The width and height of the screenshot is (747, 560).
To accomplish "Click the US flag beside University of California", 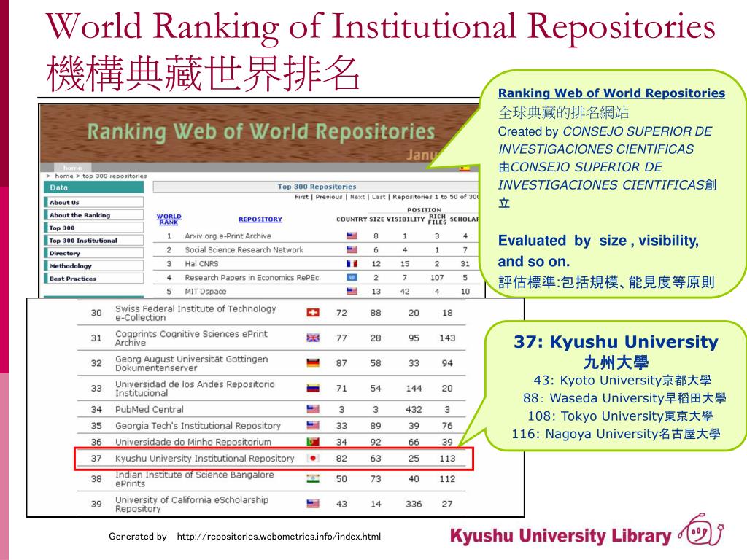I will [312, 504].
